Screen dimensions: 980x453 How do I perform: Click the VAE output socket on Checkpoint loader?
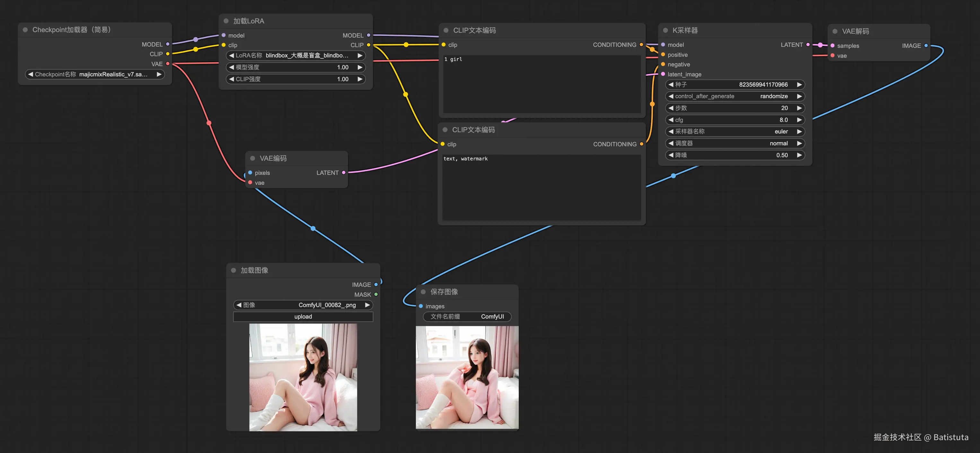pos(167,64)
